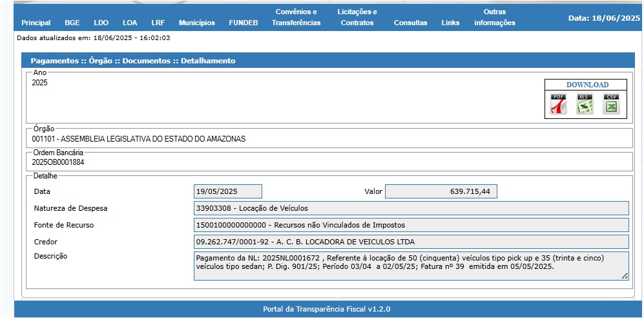The width and height of the screenshot is (644, 320).
Task: Go to the LDO menu
Action: point(101,23)
